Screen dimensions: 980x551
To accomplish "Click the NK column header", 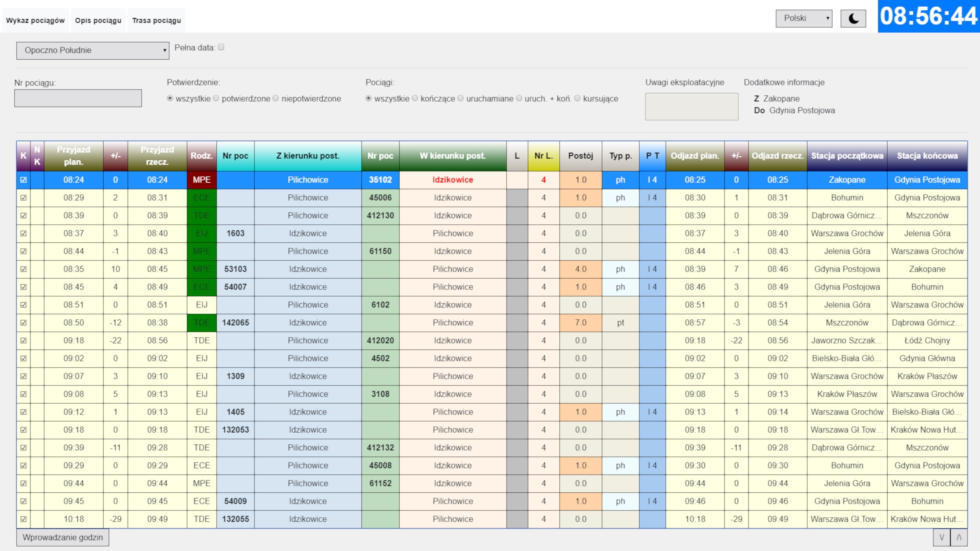I will (37, 156).
